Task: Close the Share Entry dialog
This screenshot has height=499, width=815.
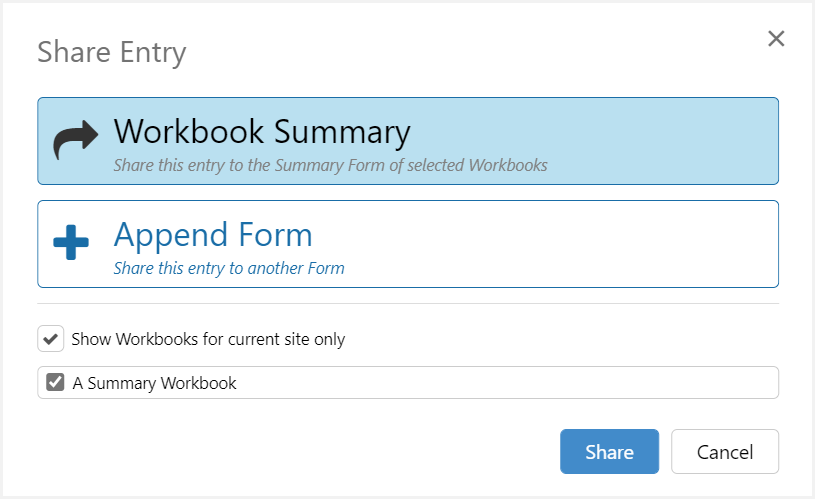Action: (776, 39)
